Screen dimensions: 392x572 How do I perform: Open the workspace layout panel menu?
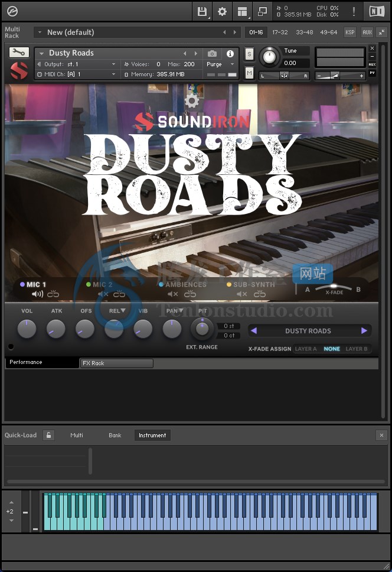coord(242,12)
